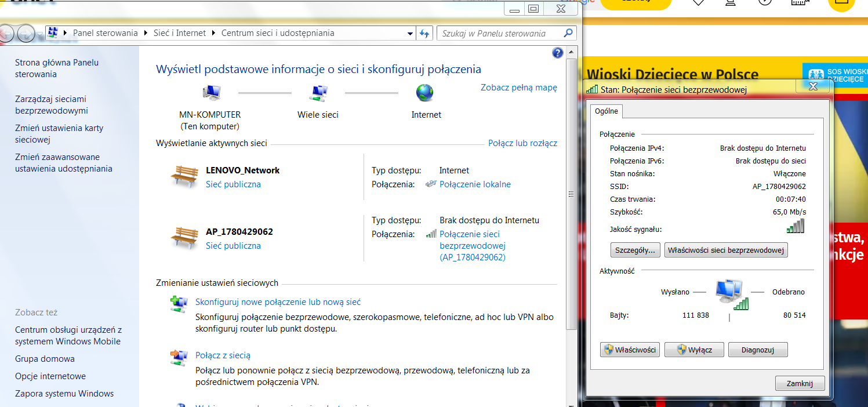Open the breadcrumb dropdown arrow in address bar
868x407 pixels.
point(410,33)
